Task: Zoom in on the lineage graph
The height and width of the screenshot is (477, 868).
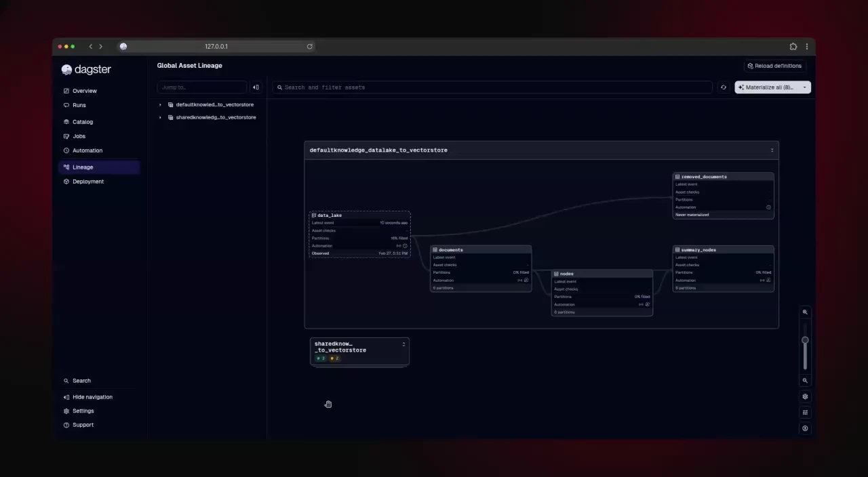Action: click(x=805, y=312)
